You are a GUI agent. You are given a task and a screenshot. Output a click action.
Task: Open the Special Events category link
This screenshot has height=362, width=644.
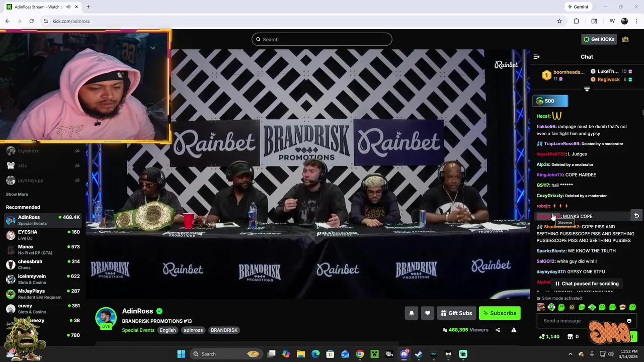pos(138,330)
